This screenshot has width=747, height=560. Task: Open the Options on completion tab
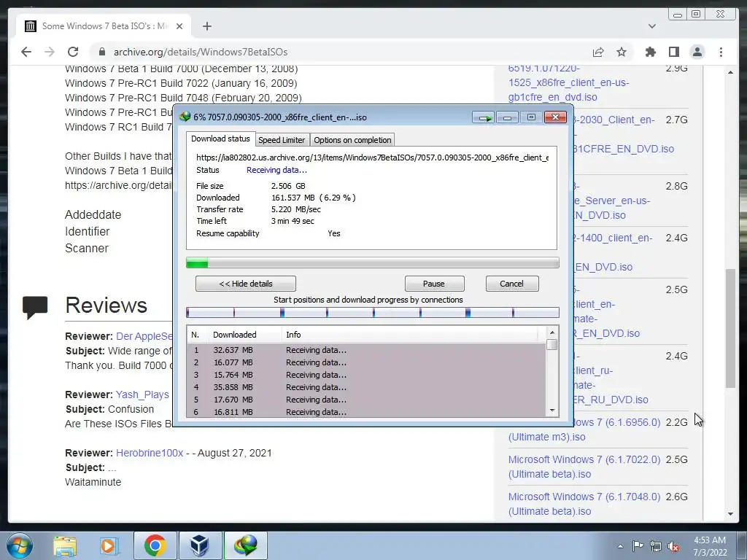352,140
